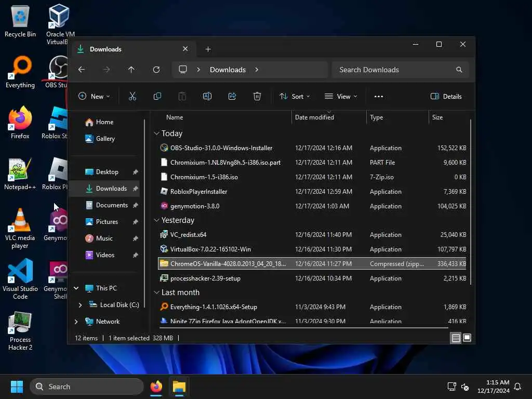This screenshot has height=399, width=532.
Task: Expand the Network tree node
Action: (x=76, y=322)
